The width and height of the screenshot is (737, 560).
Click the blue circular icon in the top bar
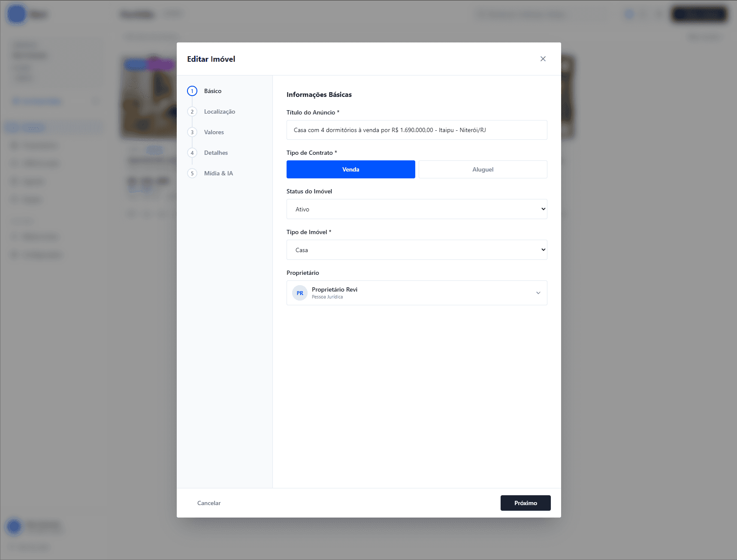pos(629,14)
